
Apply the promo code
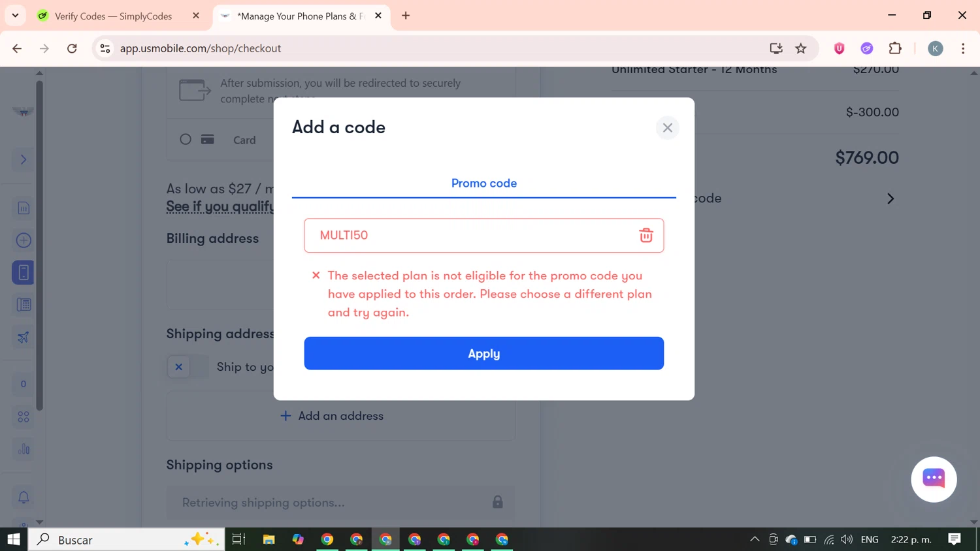tap(483, 353)
